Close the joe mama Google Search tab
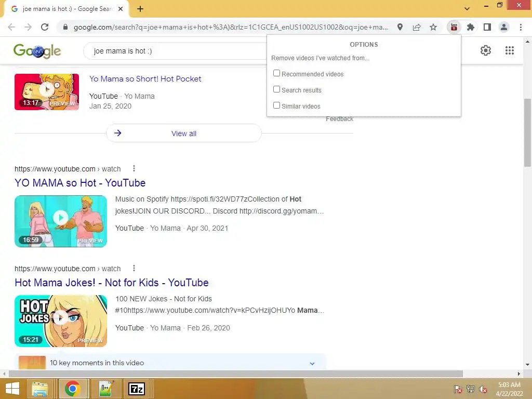Viewport: 532px width, 399px height. click(x=121, y=9)
